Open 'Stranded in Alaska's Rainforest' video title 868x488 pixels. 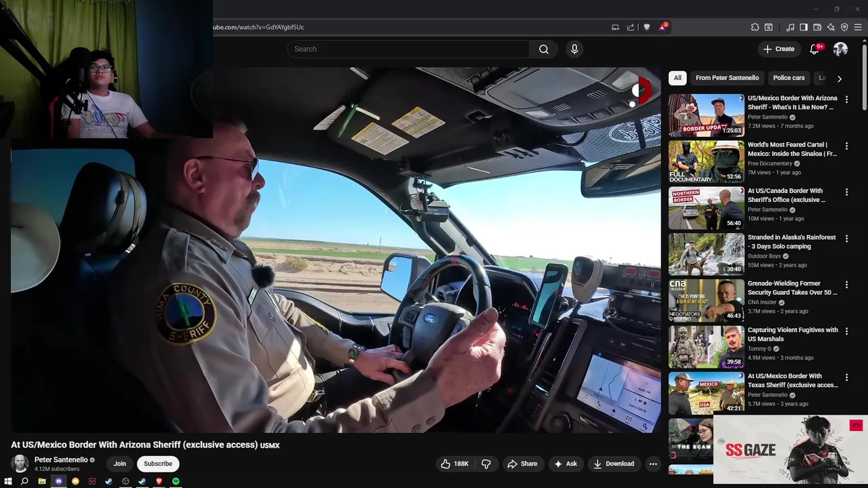(x=791, y=242)
